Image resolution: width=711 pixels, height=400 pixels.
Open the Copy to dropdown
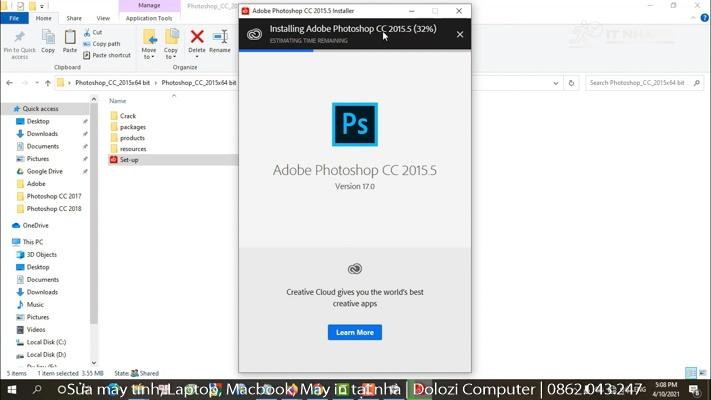tap(171, 43)
